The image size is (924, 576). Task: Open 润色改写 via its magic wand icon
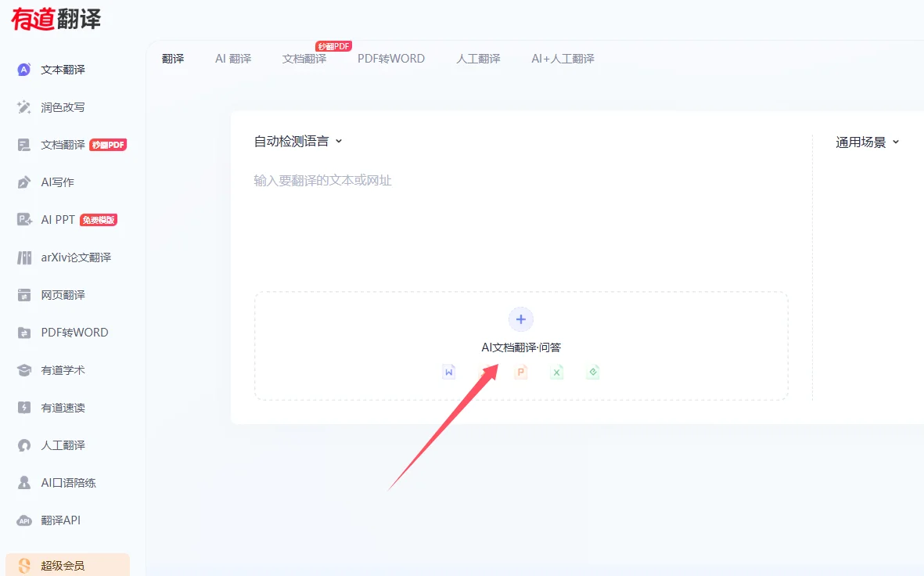point(24,107)
